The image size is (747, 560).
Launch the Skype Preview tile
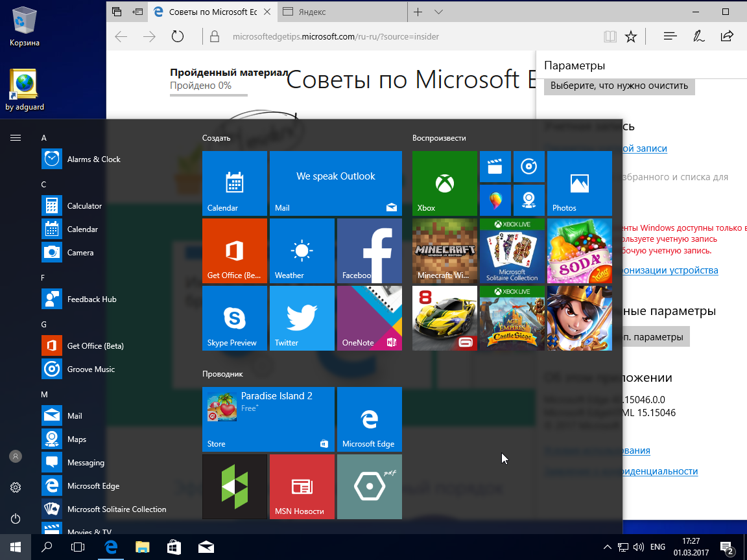click(x=234, y=318)
